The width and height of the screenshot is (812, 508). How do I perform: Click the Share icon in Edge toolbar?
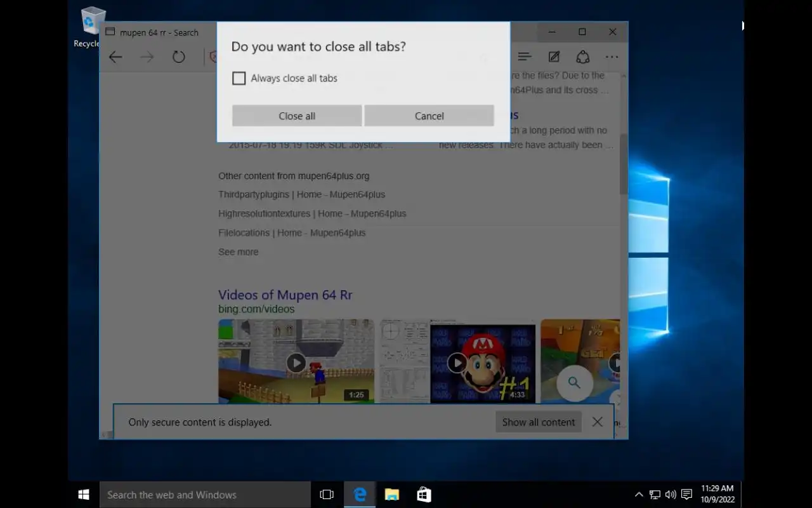click(583, 57)
